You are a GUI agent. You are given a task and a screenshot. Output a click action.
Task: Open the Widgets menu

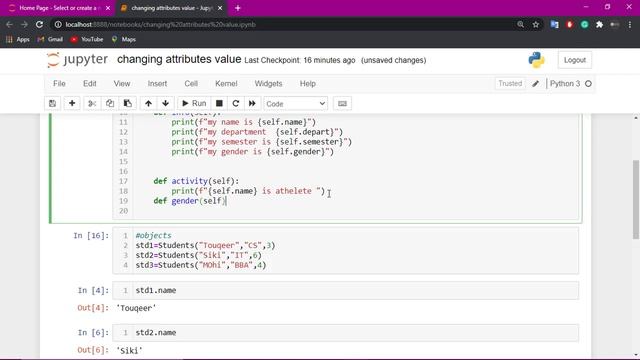(x=268, y=84)
